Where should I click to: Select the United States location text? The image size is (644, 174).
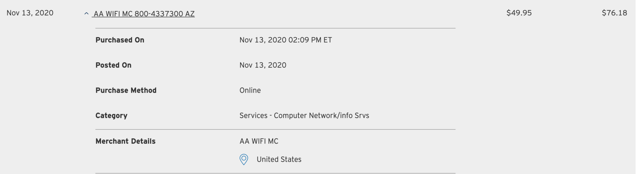279,159
